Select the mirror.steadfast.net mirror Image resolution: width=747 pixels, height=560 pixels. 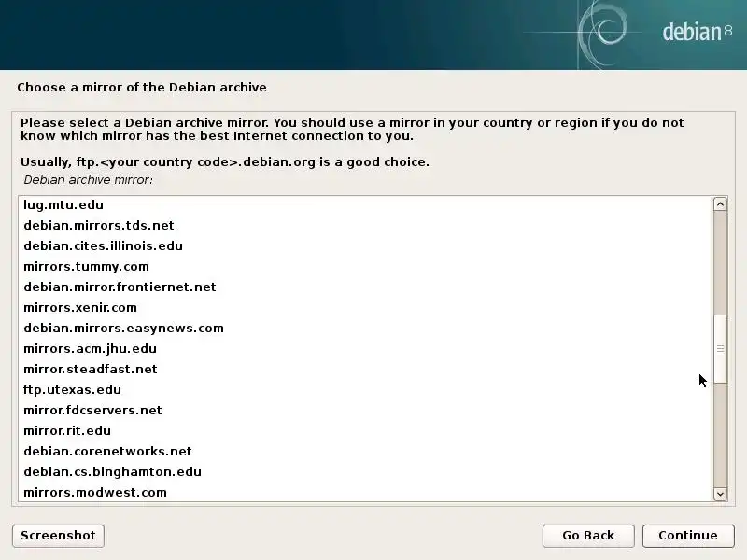coord(365,369)
